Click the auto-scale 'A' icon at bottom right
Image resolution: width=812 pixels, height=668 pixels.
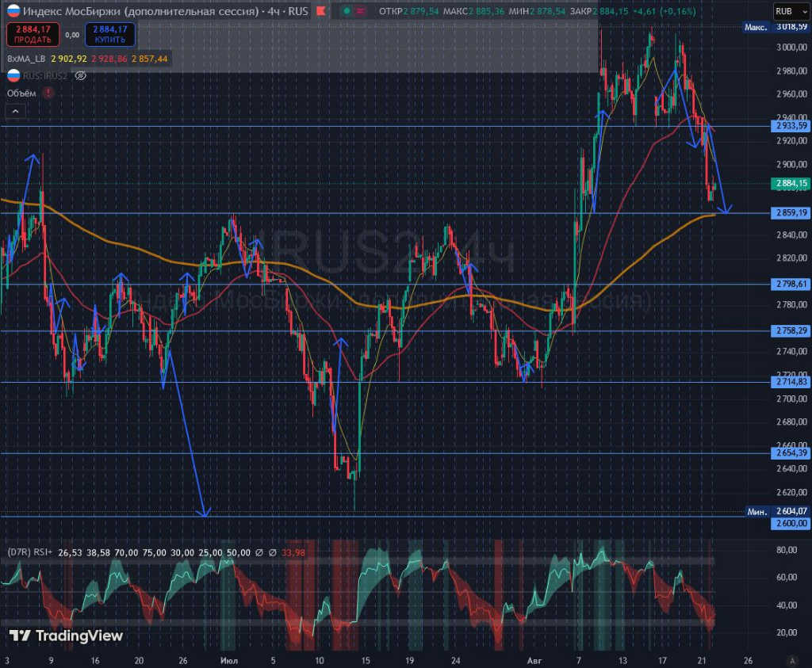[791, 660]
